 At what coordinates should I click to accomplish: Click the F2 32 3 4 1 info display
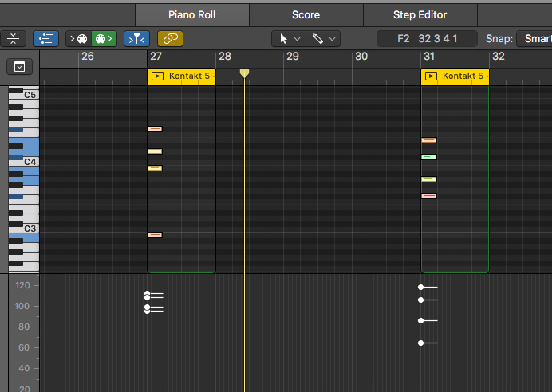click(x=427, y=39)
